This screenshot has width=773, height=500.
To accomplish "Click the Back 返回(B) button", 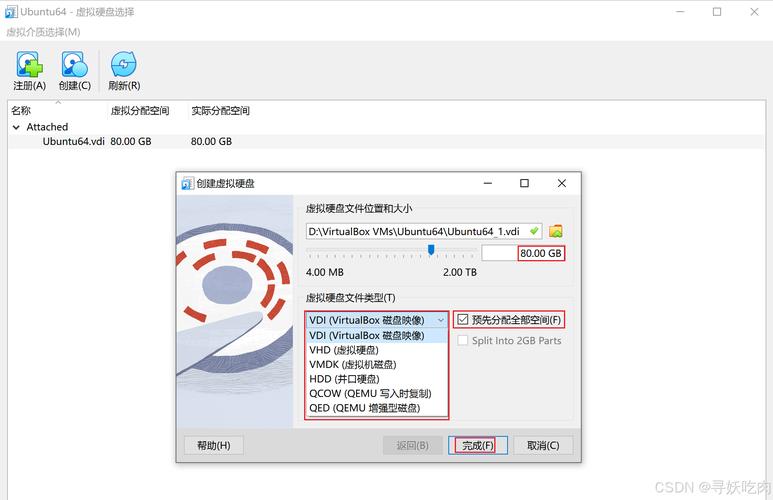I will pos(412,445).
